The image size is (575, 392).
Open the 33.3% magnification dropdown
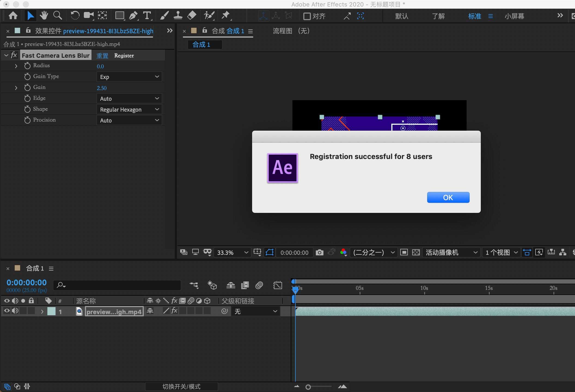(x=232, y=252)
